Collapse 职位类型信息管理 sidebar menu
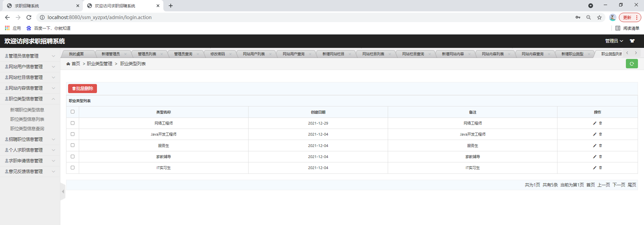Image resolution: width=644 pixels, height=225 pixels. point(30,99)
